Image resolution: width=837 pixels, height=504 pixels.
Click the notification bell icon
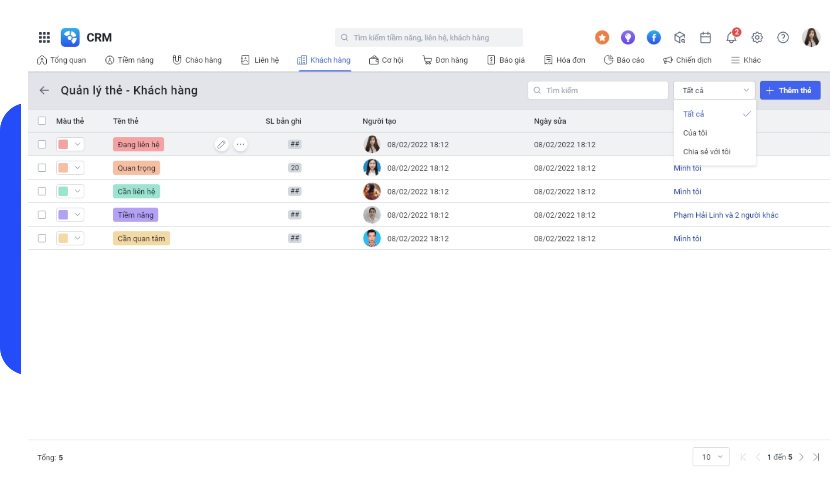(x=731, y=38)
